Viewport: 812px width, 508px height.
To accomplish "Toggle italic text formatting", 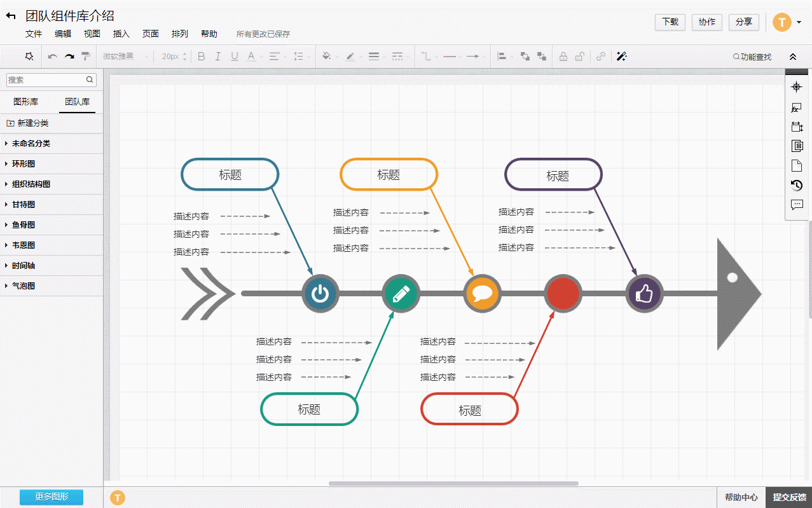I will (218, 57).
